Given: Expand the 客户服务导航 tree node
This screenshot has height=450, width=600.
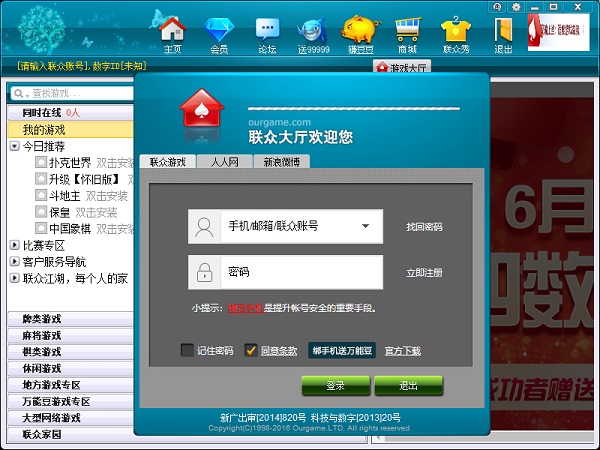Looking at the screenshot, I should (15, 261).
